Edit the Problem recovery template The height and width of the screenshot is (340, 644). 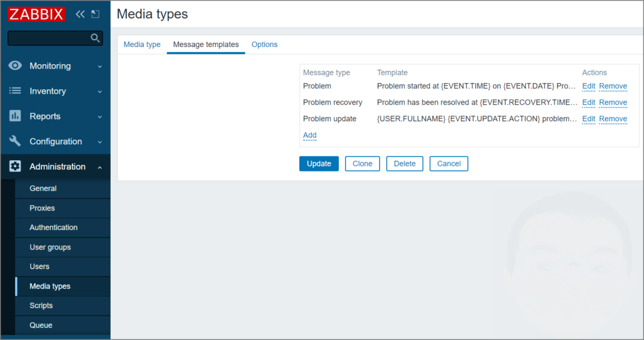(x=589, y=102)
